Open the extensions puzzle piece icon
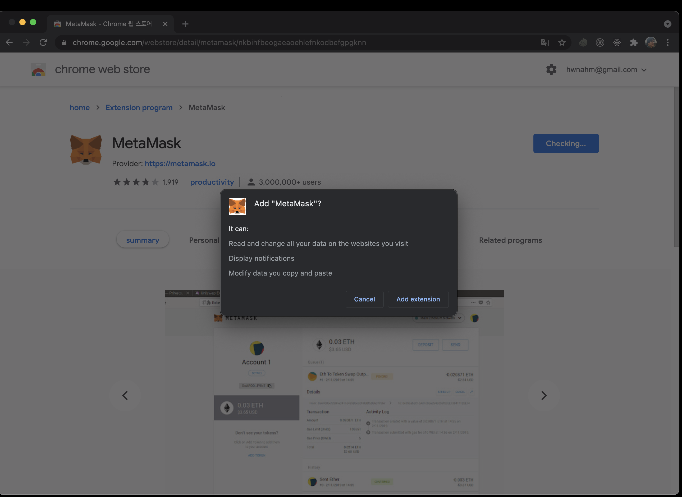 [634, 43]
